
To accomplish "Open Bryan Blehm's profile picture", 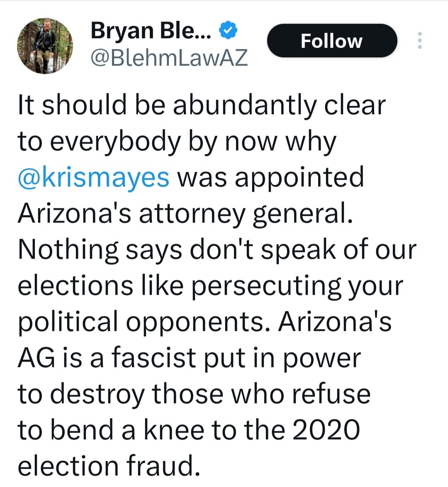I will 45,46.
